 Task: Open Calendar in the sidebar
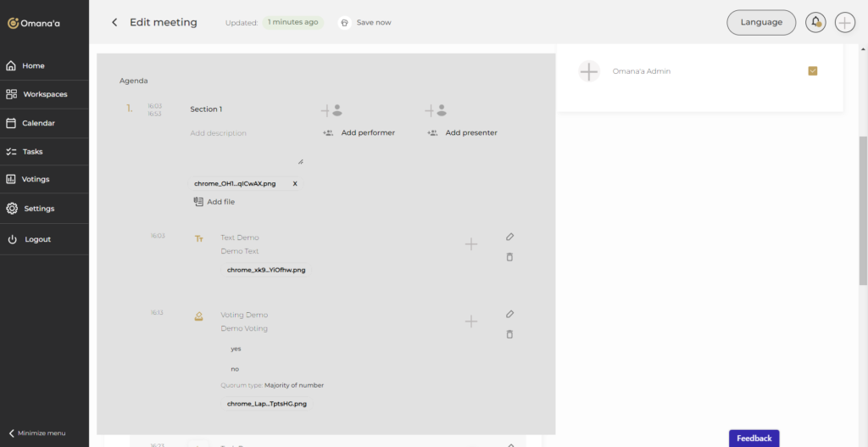(x=38, y=123)
